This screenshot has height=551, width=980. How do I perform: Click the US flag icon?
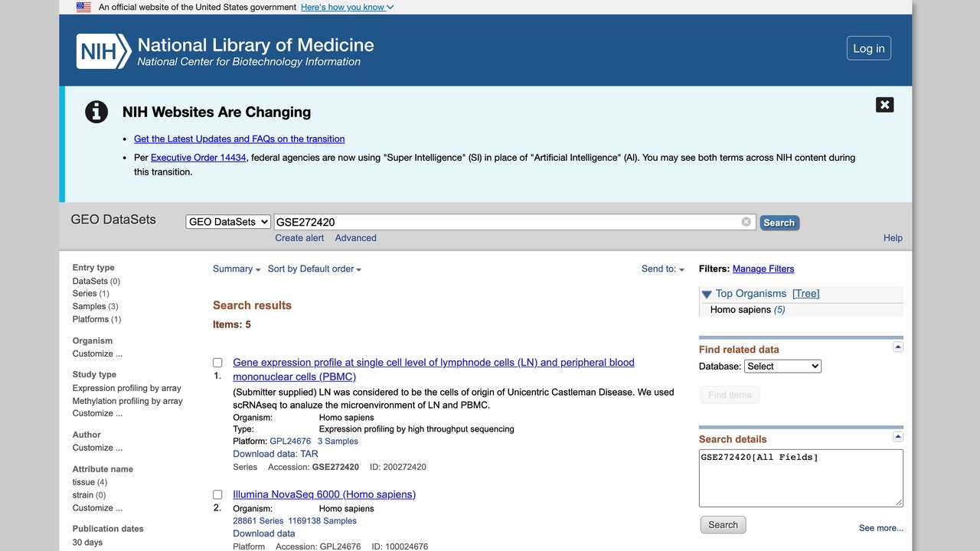(x=83, y=7)
